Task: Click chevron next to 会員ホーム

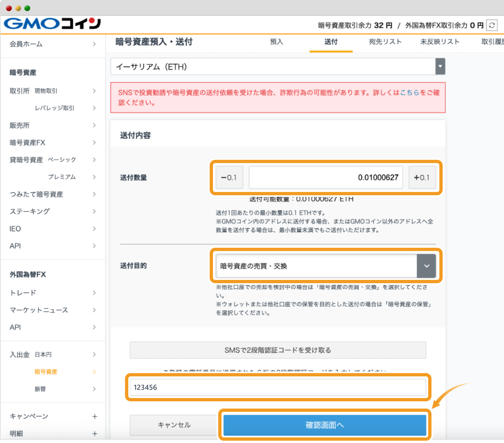Action: pos(94,44)
